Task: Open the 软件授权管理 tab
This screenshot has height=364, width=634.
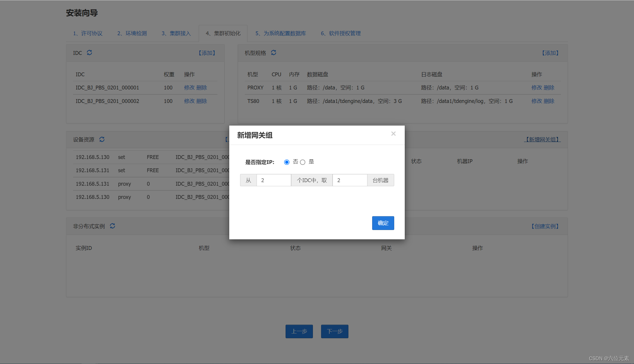Action: click(x=341, y=33)
